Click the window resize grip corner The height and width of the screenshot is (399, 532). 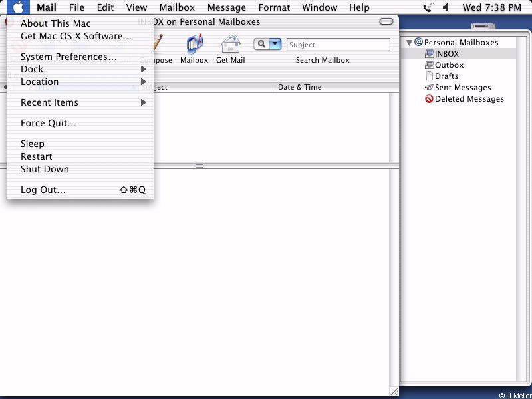(394, 391)
